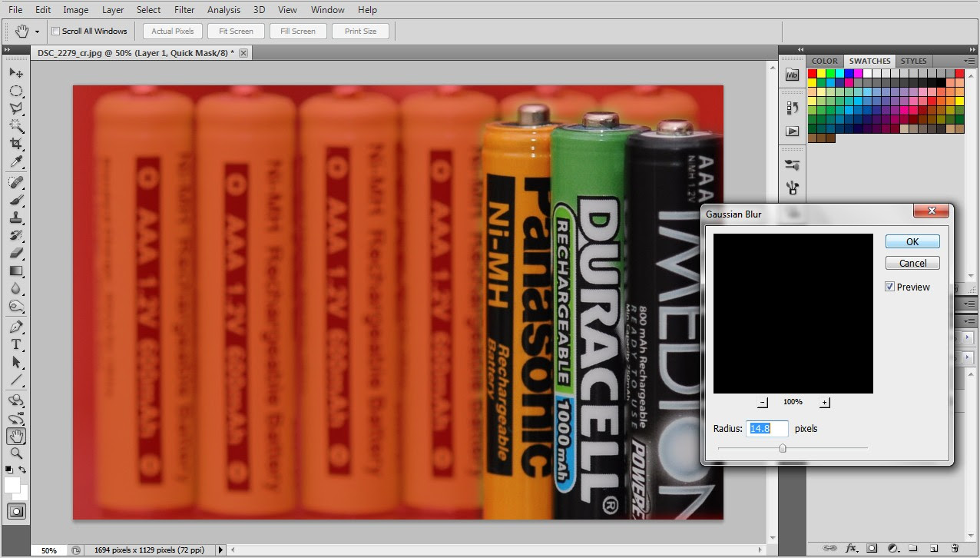Select the Line tool
This screenshot has width=980, height=558.
tap(16, 380)
